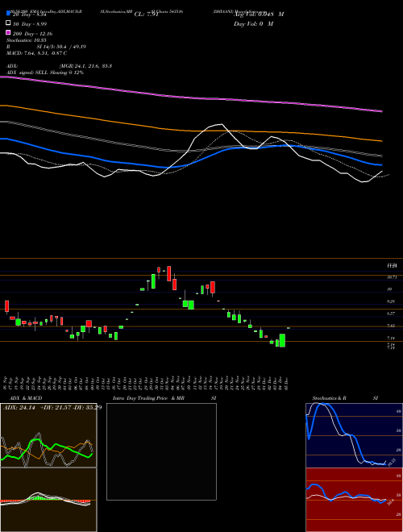
Task: Click the 'ADX: 24.14 +DY: 21.57 -DY: 35.29' header
Action: [52, 407]
